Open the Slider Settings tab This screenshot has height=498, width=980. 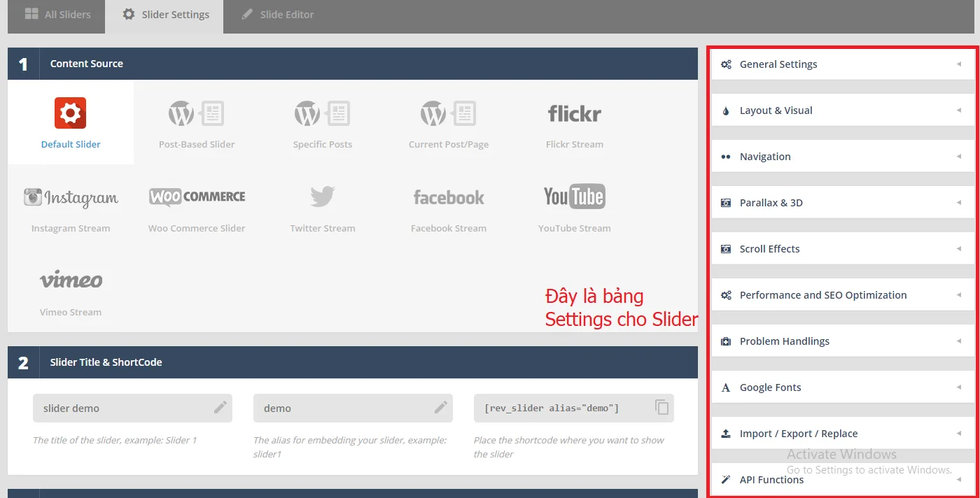tap(164, 15)
